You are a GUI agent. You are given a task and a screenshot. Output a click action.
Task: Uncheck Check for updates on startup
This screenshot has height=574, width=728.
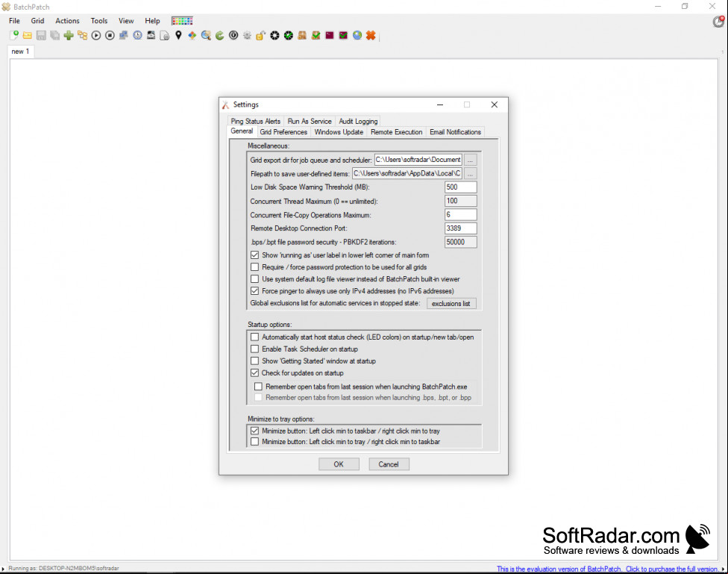(254, 372)
